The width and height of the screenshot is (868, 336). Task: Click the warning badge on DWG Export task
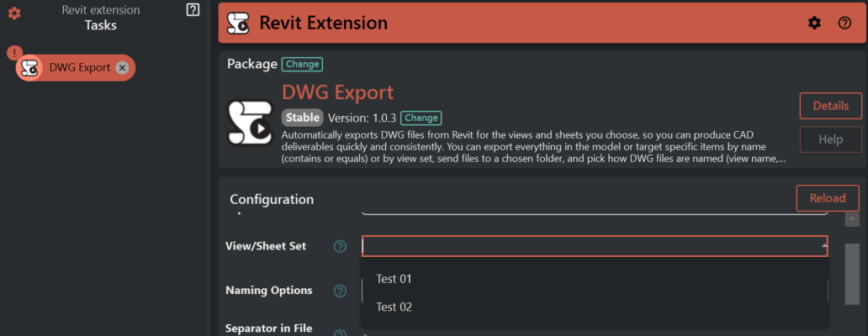14,53
